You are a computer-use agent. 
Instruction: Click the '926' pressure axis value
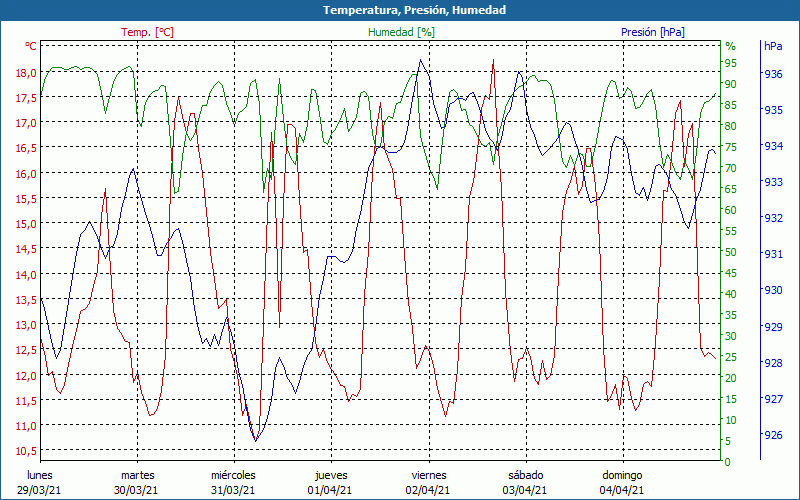773,435
